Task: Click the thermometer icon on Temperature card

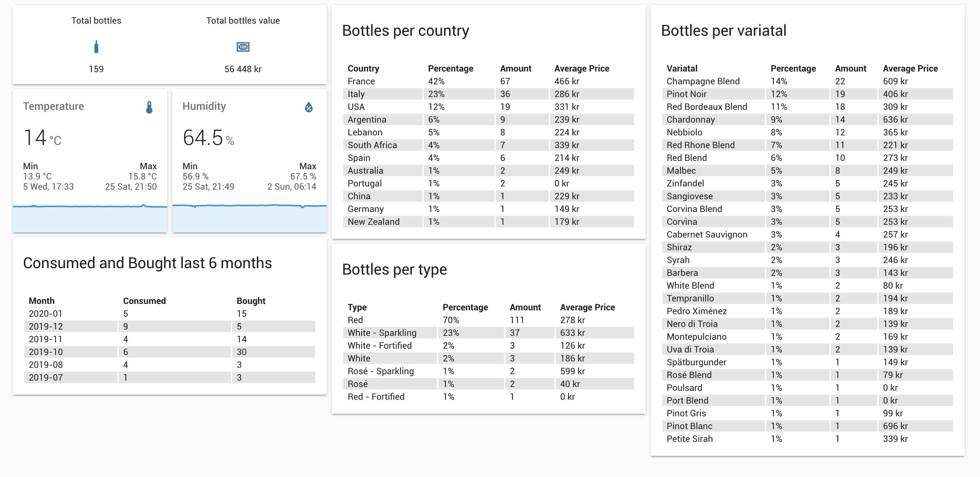Action: pyautogui.click(x=149, y=107)
